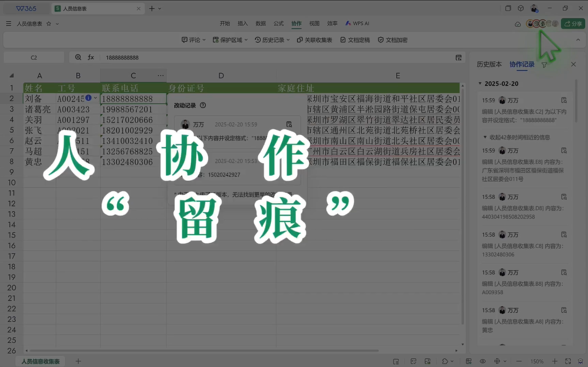588x367 pixels.
Task: Enter full screen view from status bar
Action: pos(568,361)
